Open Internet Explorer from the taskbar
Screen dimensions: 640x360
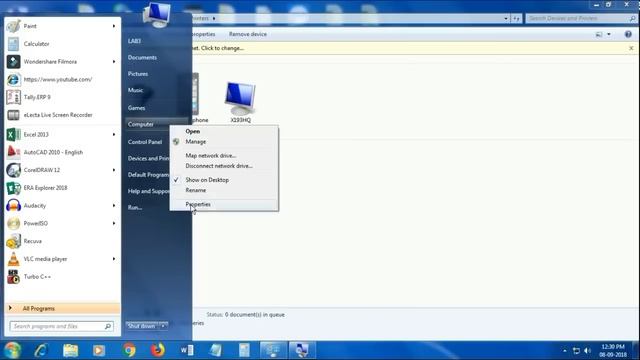(42, 350)
